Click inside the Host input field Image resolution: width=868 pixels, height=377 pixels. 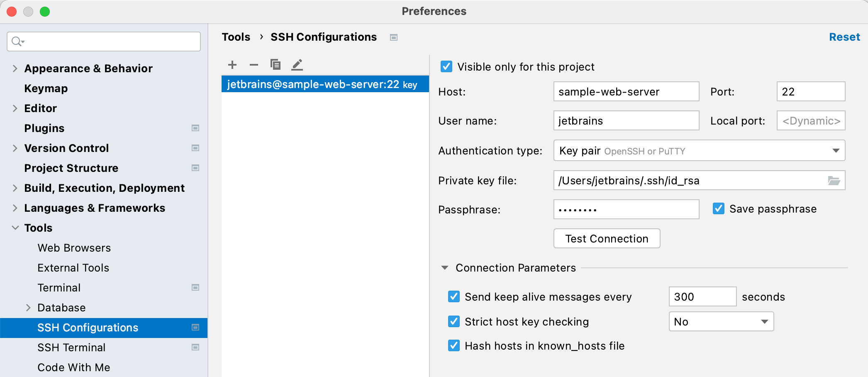click(626, 91)
